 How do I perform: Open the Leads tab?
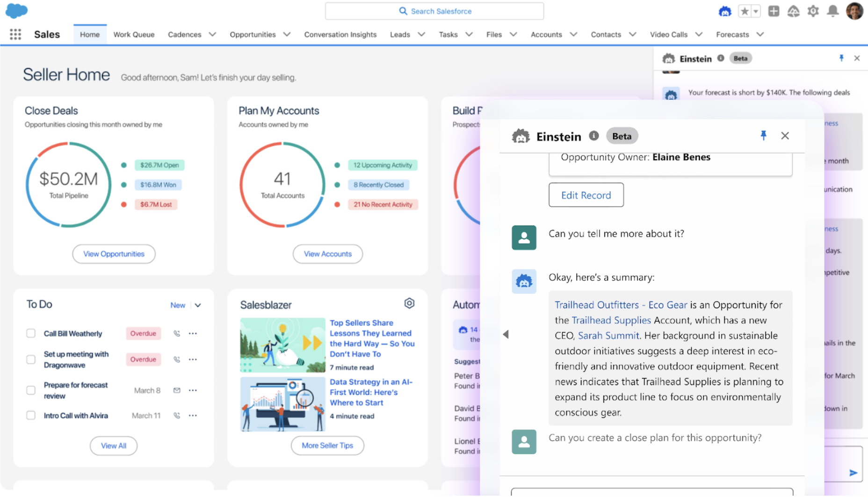pyautogui.click(x=400, y=34)
